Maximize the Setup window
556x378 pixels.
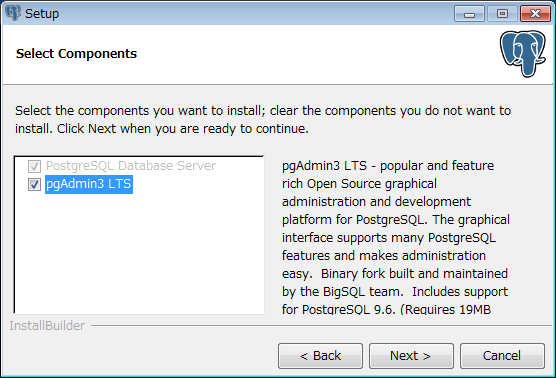tap(502, 14)
